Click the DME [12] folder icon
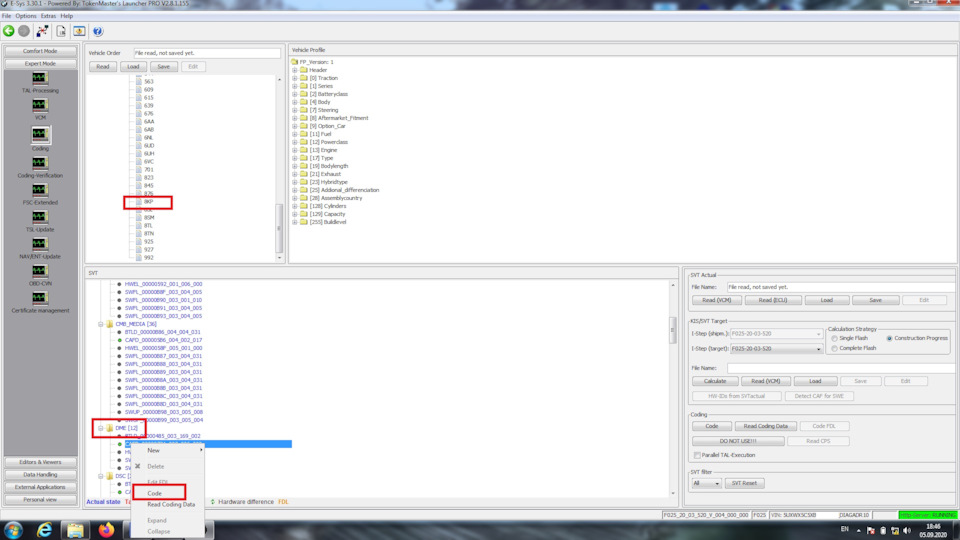This screenshot has width=960, height=540. (110, 428)
